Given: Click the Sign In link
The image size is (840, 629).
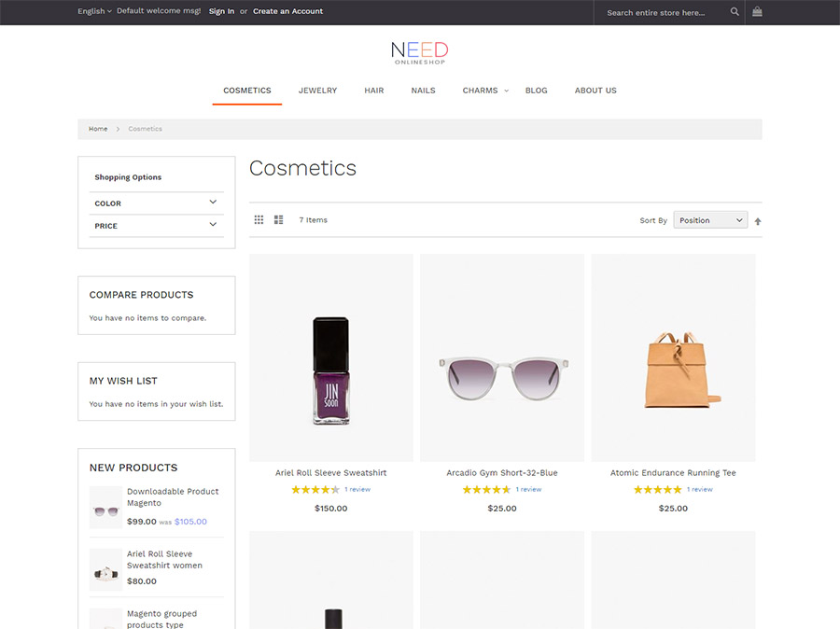Looking at the screenshot, I should 221,11.
